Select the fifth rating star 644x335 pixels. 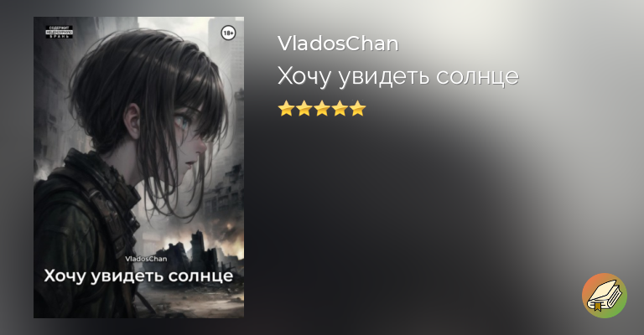click(x=358, y=109)
